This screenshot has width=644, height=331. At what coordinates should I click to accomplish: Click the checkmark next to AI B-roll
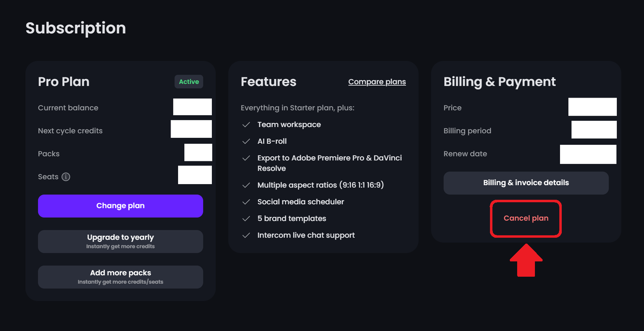pyautogui.click(x=246, y=141)
